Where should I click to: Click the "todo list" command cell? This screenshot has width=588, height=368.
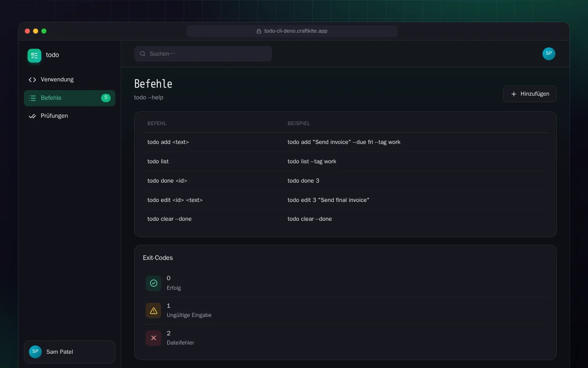[158, 161]
